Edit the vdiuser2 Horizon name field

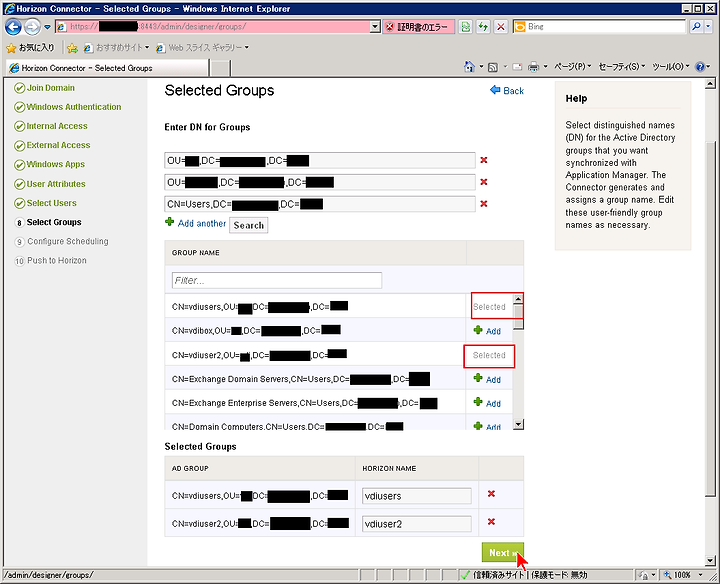(416, 524)
